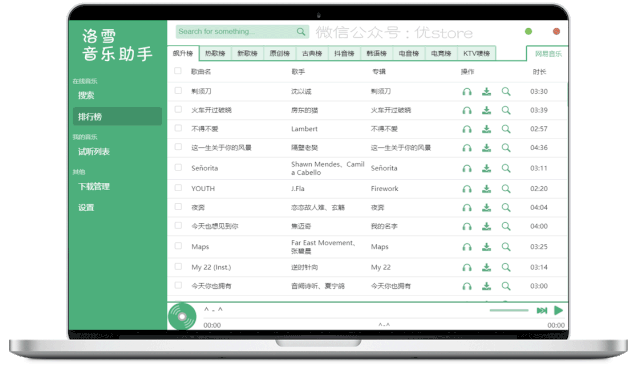Open 设置 in the sidebar
This screenshot has width=640, height=365.
(86, 207)
